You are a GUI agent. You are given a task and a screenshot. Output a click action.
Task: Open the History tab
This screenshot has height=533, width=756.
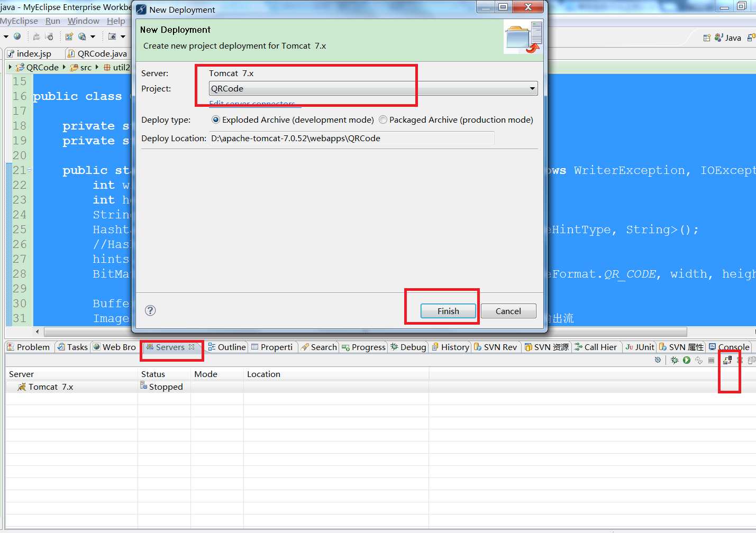[451, 347]
